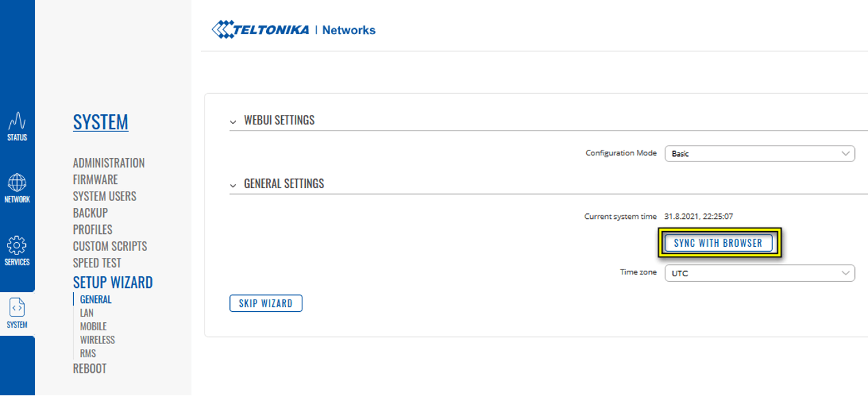868x396 pixels.
Task: Collapse the WebUI Settings section
Action: [x=233, y=122]
